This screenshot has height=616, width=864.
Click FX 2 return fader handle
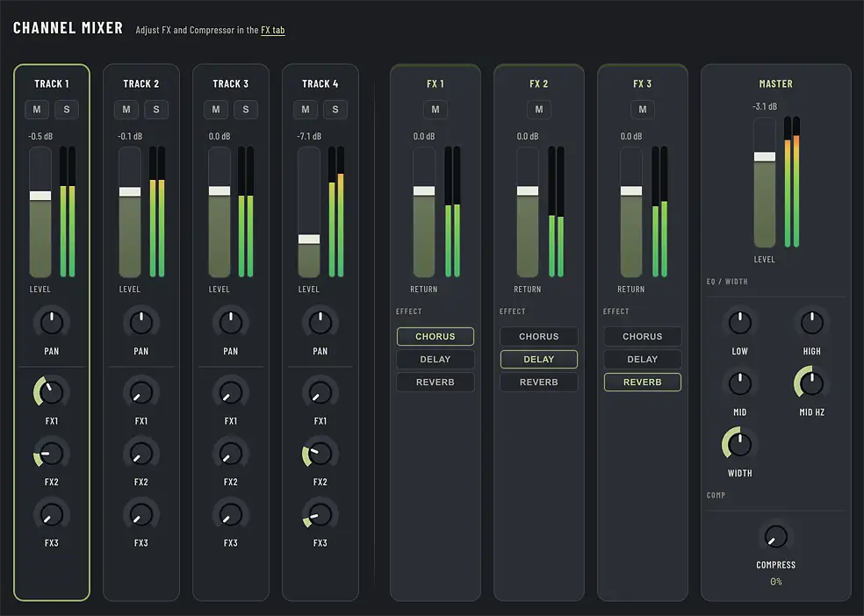click(528, 191)
